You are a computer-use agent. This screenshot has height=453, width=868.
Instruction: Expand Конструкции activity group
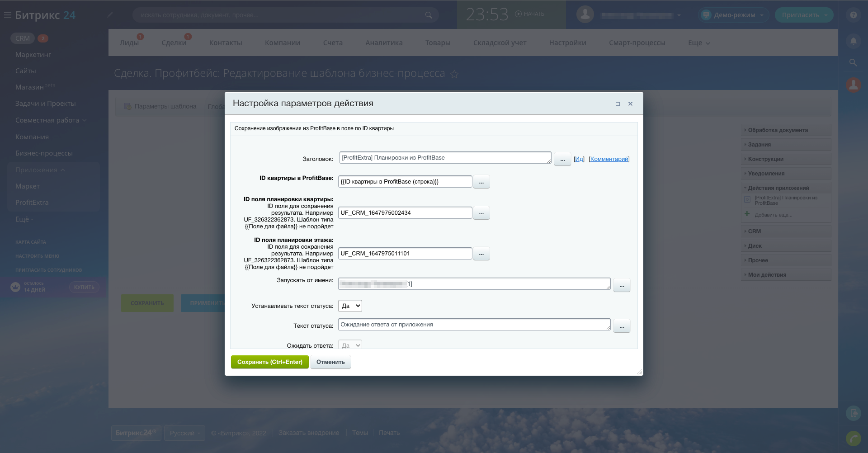coord(786,159)
